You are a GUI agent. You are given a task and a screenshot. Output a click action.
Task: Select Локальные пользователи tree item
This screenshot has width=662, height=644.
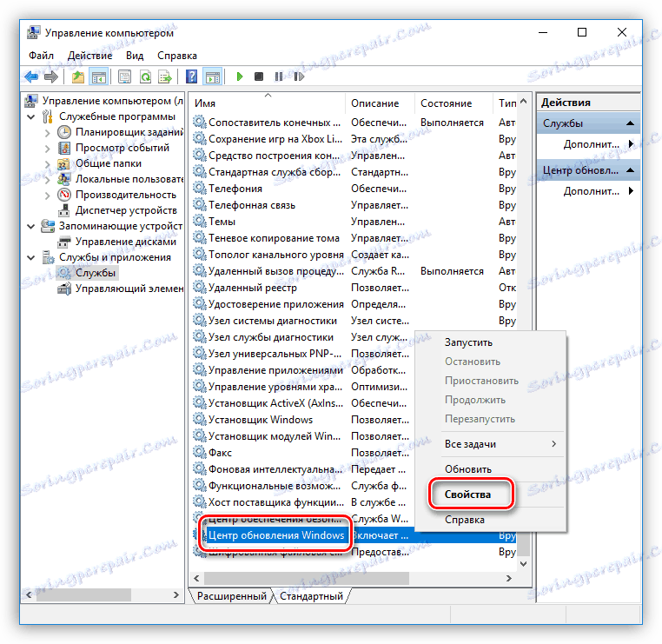(x=129, y=179)
